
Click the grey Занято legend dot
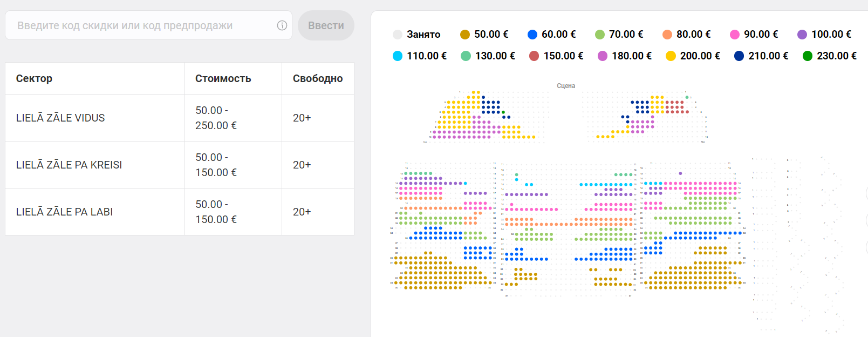tap(398, 35)
